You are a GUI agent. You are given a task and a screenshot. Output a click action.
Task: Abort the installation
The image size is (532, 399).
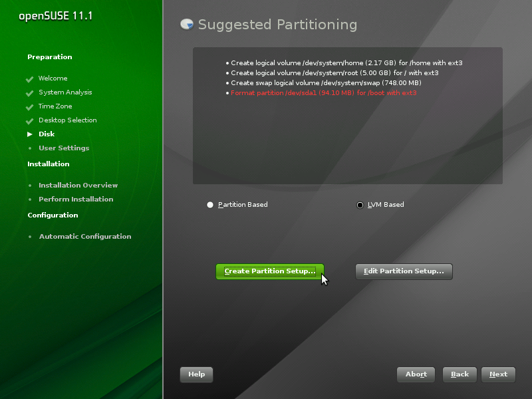[x=416, y=374]
